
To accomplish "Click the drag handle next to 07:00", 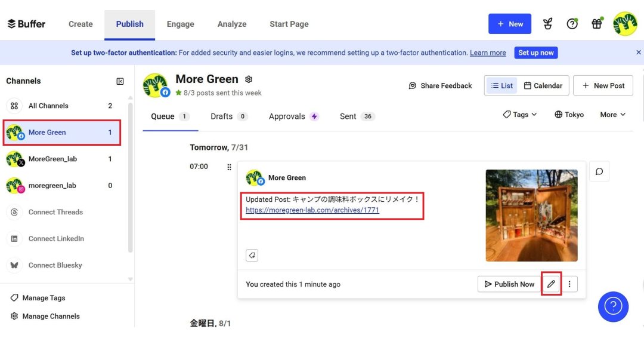I will (x=229, y=167).
